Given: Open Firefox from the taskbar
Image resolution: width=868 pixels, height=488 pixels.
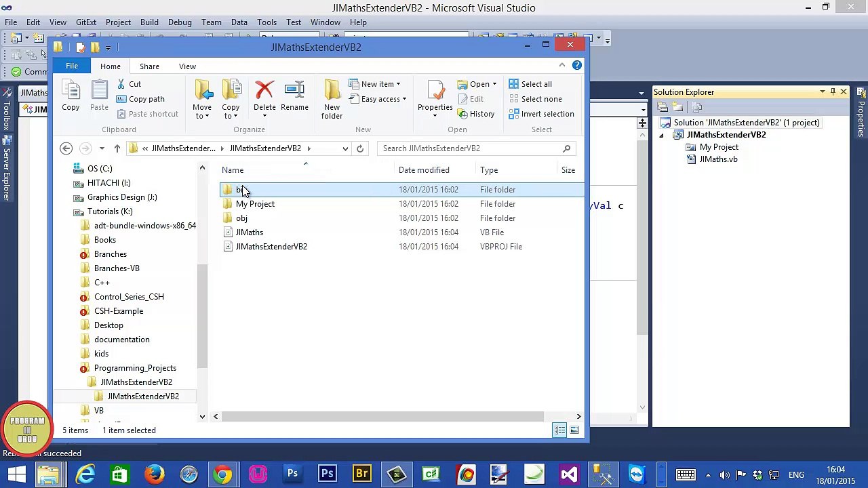Looking at the screenshot, I should coord(154,474).
